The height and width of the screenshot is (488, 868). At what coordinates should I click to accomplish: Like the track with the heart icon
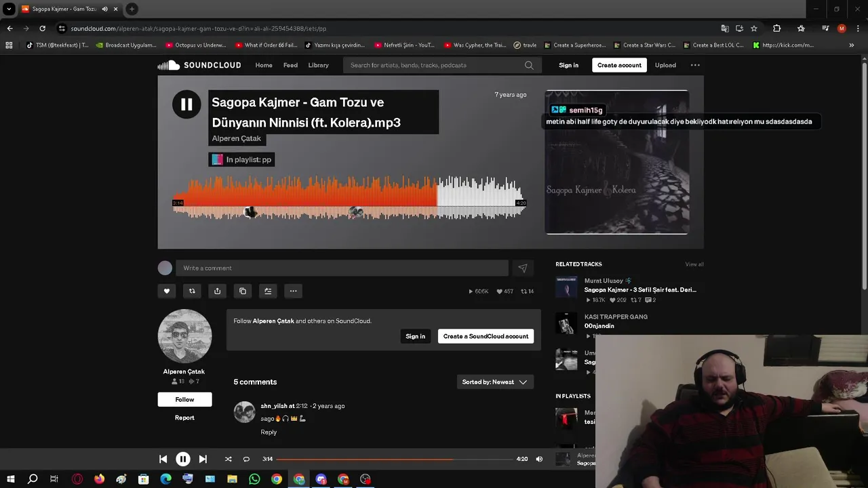[167, 291]
